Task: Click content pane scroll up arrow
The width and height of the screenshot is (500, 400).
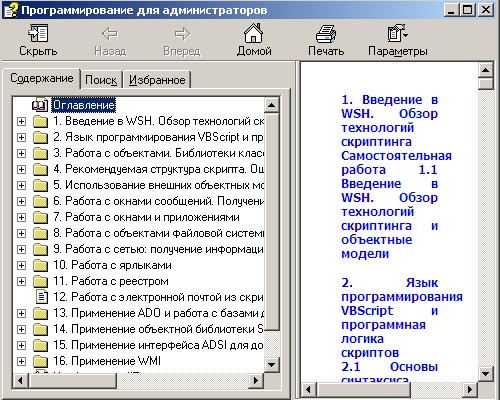Action: (x=485, y=70)
